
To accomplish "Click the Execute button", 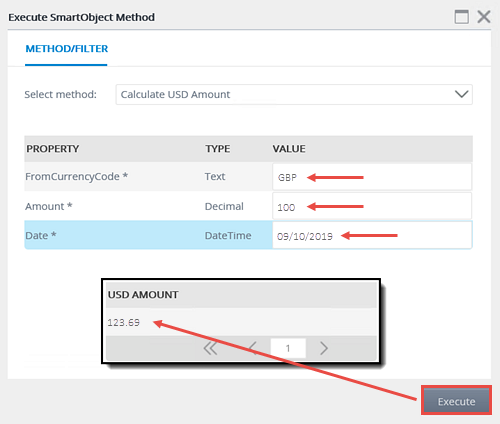I will tap(456, 400).
